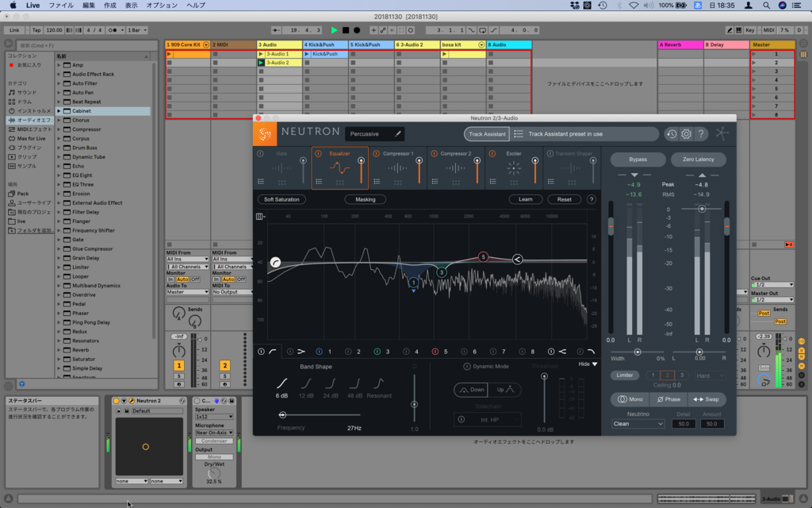Open the EQ spectrum display options icon

(260, 216)
